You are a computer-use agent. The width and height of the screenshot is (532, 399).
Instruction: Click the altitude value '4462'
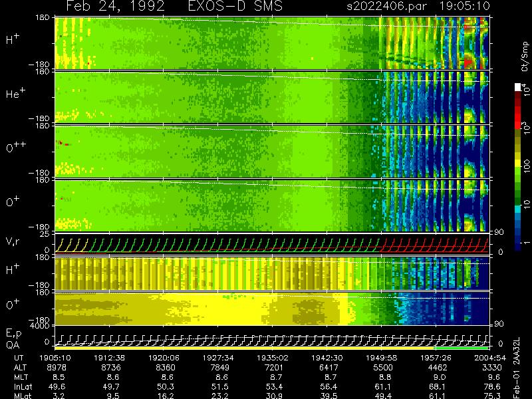pyautogui.click(x=438, y=368)
